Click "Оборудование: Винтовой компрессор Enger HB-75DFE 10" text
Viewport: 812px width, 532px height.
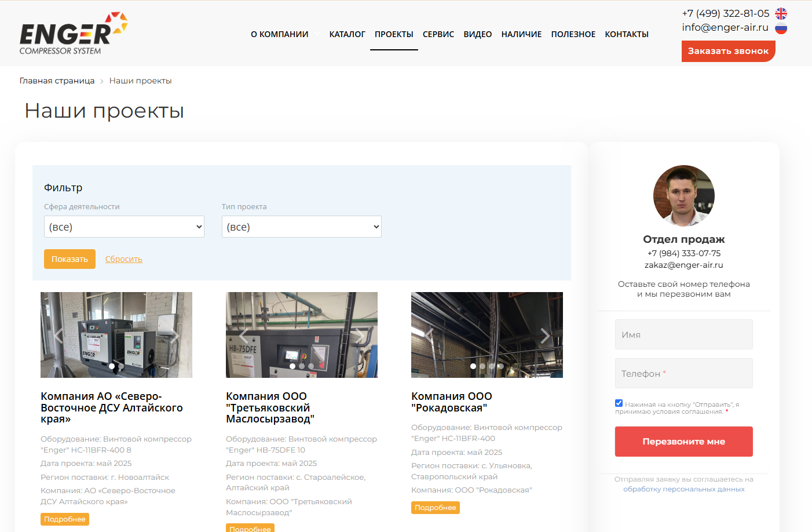click(x=301, y=444)
